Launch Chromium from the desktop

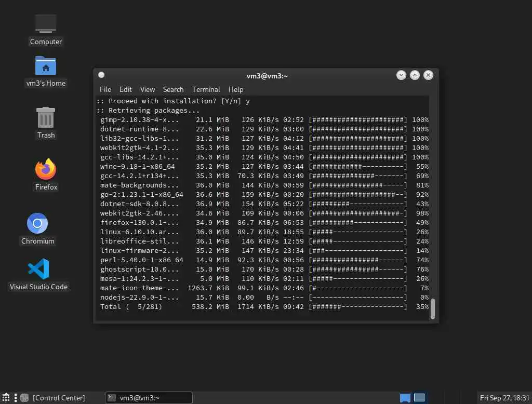coord(37,228)
